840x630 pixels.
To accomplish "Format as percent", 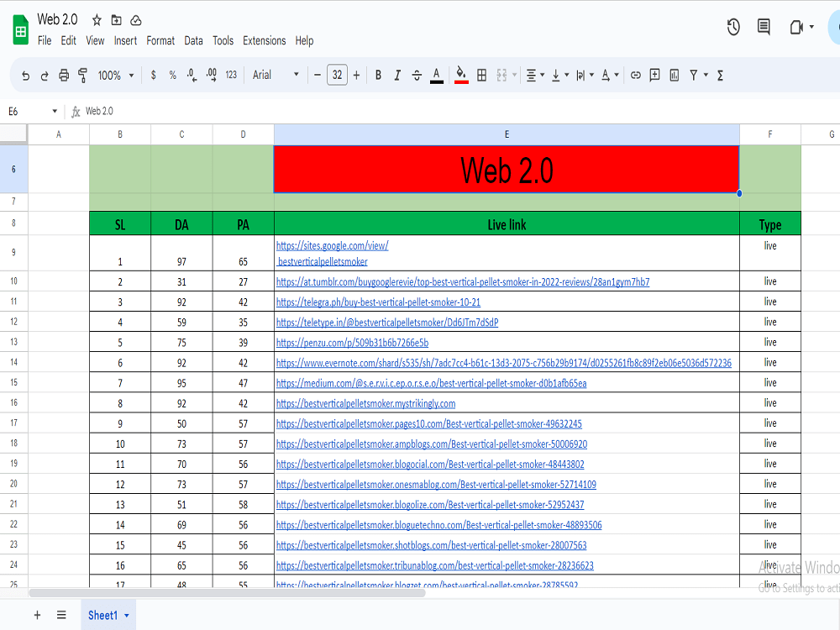I will [172, 76].
